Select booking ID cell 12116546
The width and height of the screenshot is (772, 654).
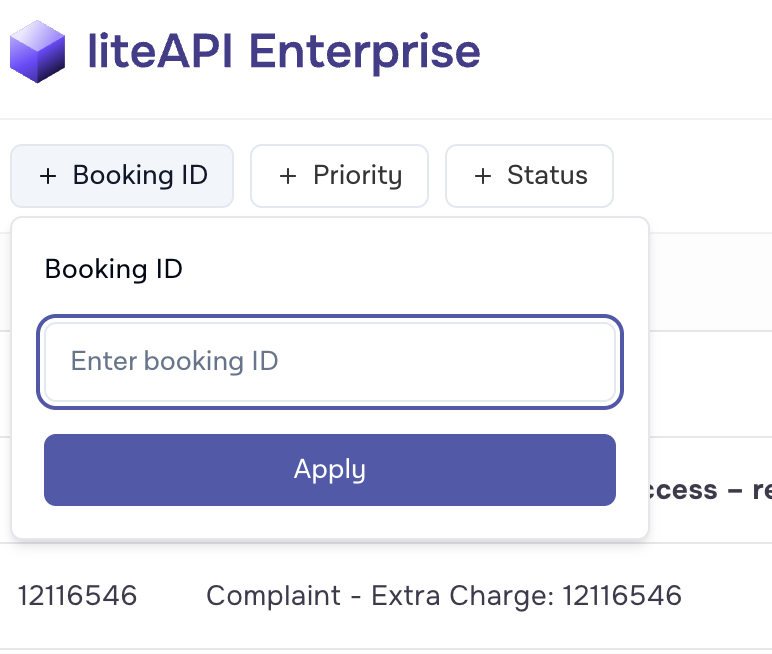coord(77,595)
